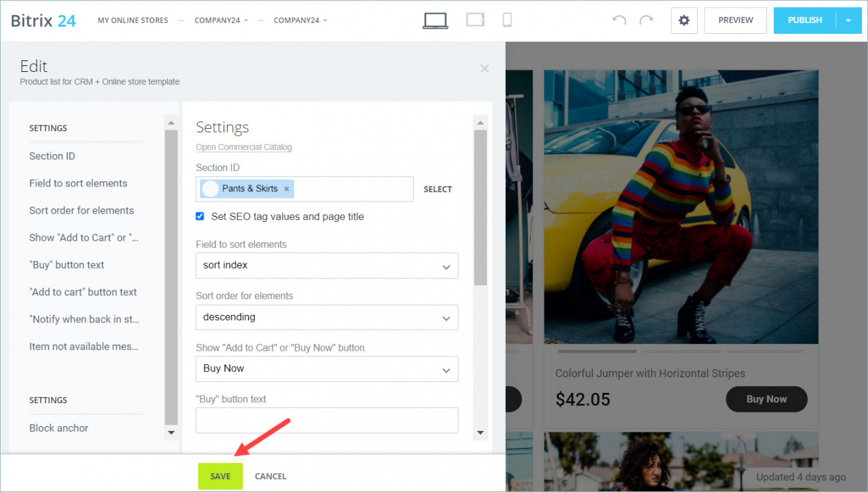Click the Cancel button
Image resolution: width=868 pixels, height=492 pixels.
271,476
